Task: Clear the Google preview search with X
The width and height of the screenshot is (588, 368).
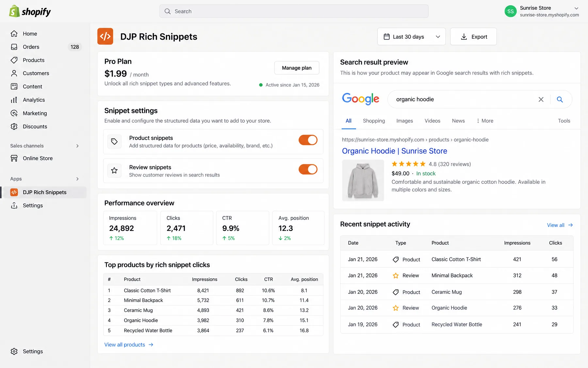Action: [541, 99]
